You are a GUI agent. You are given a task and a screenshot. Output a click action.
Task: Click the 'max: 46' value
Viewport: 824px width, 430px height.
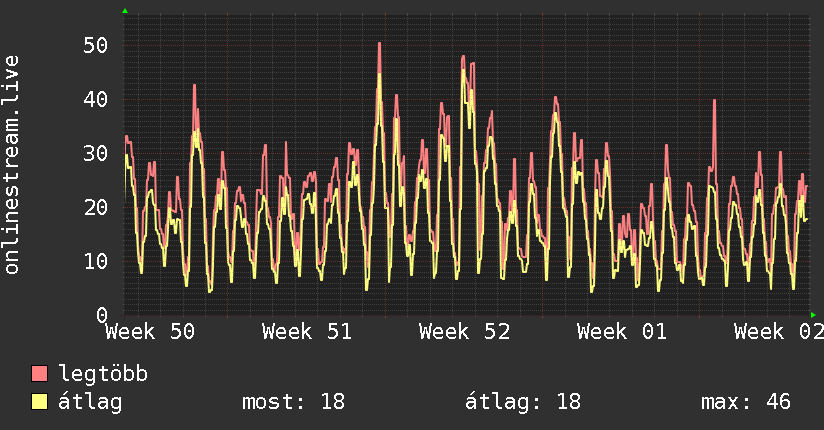pyautogui.click(x=746, y=402)
